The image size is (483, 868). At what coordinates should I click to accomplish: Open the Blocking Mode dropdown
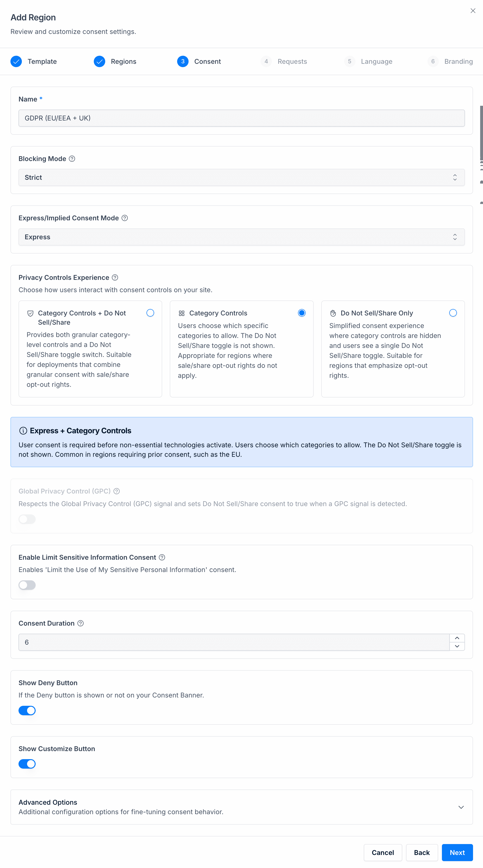[x=241, y=178]
